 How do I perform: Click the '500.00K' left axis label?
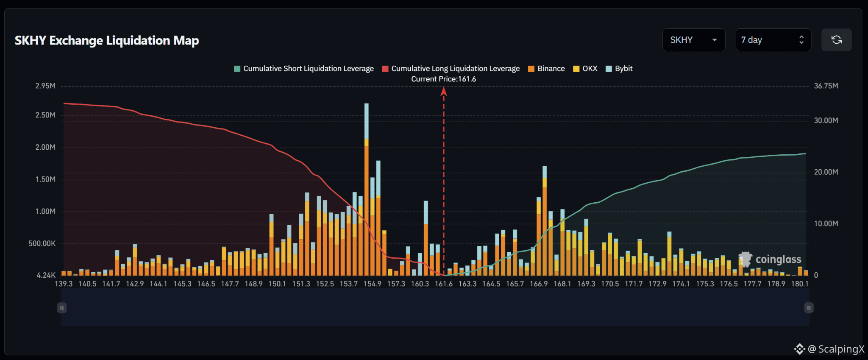coord(42,243)
